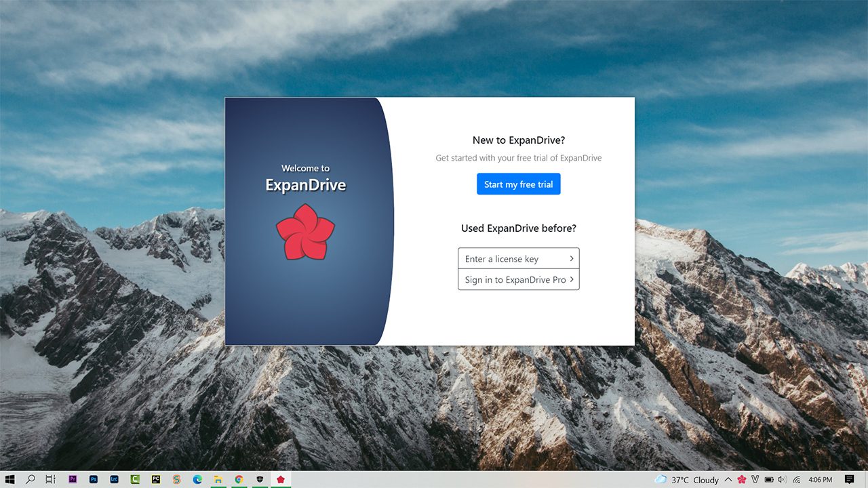Open Windows Security shield taskbar icon

tap(260, 479)
